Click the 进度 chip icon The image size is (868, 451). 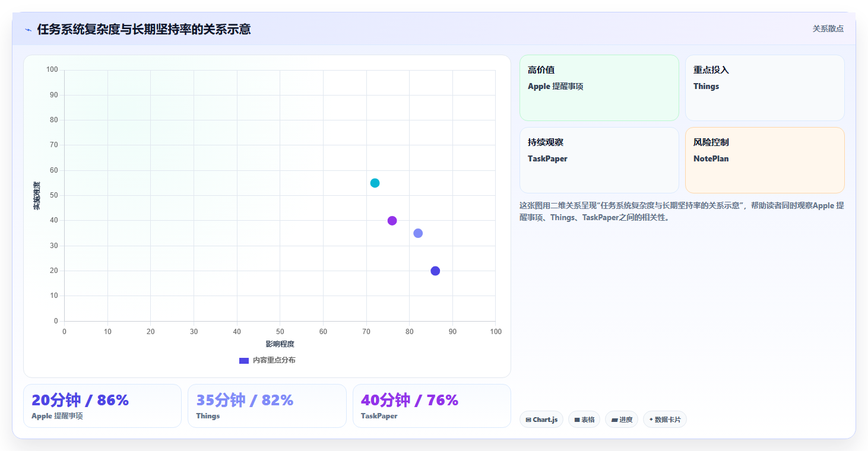click(x=614, y=420)
